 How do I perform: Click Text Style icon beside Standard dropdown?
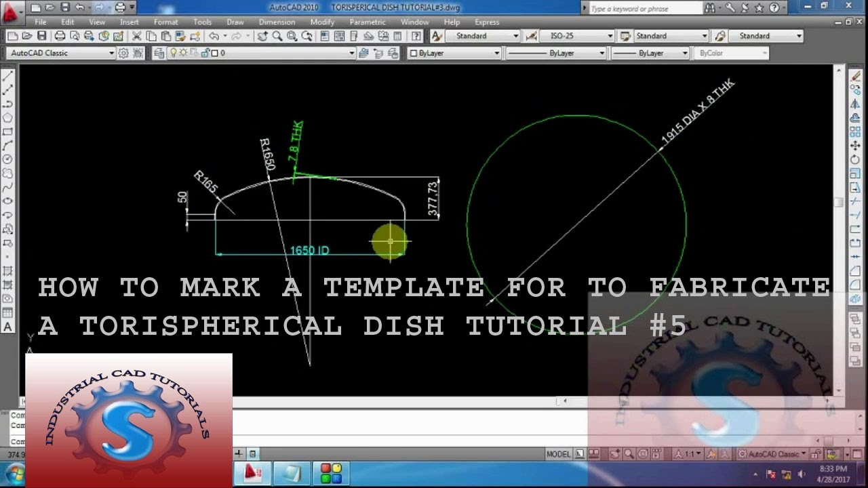pyautogui.click(x=437, y=36)
